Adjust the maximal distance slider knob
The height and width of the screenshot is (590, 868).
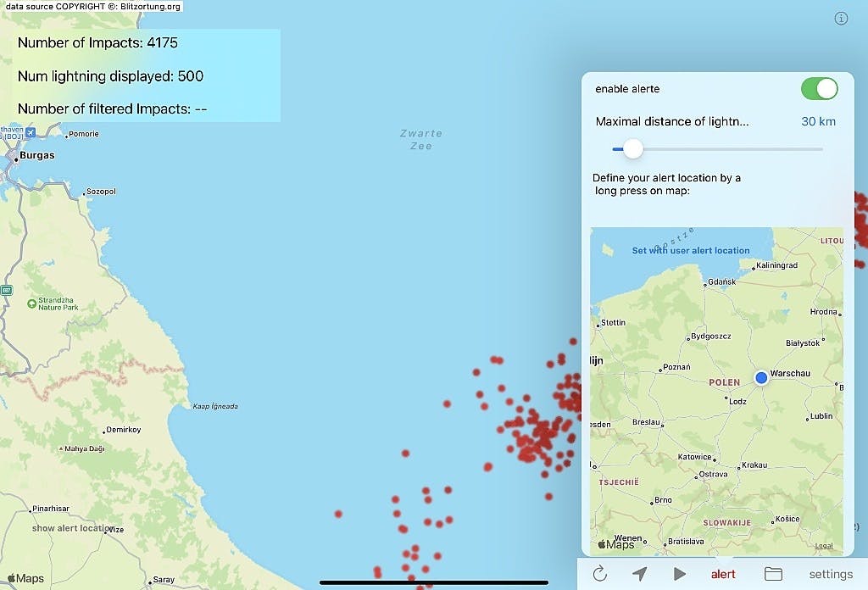tap(632, 149)
